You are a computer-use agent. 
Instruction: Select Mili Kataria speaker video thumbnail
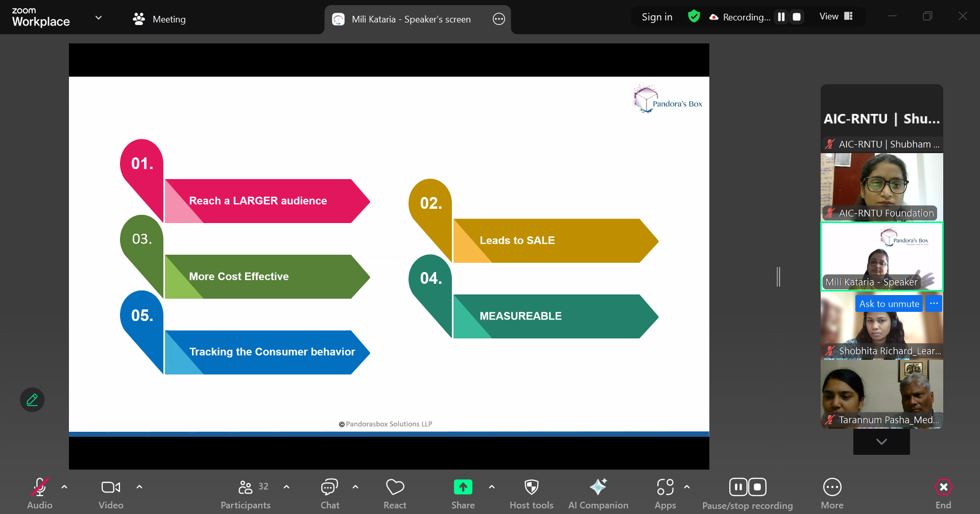click(x=881, y=257)
